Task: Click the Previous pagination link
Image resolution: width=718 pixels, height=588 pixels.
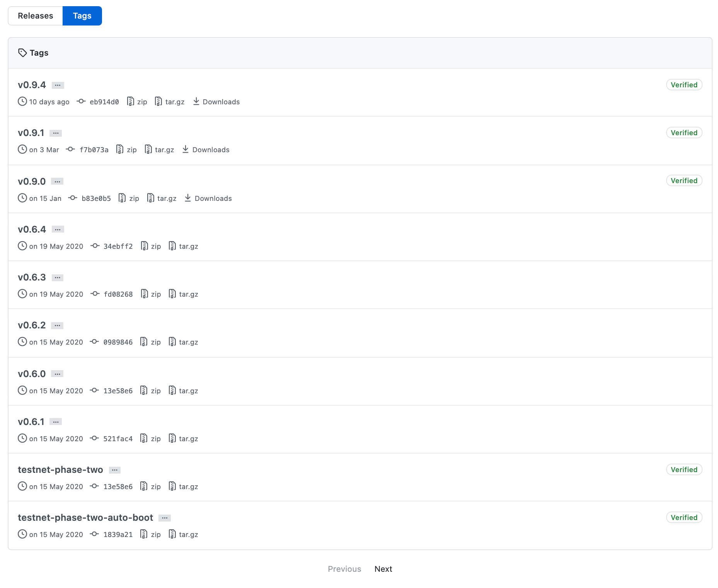Action: point(344,569)
